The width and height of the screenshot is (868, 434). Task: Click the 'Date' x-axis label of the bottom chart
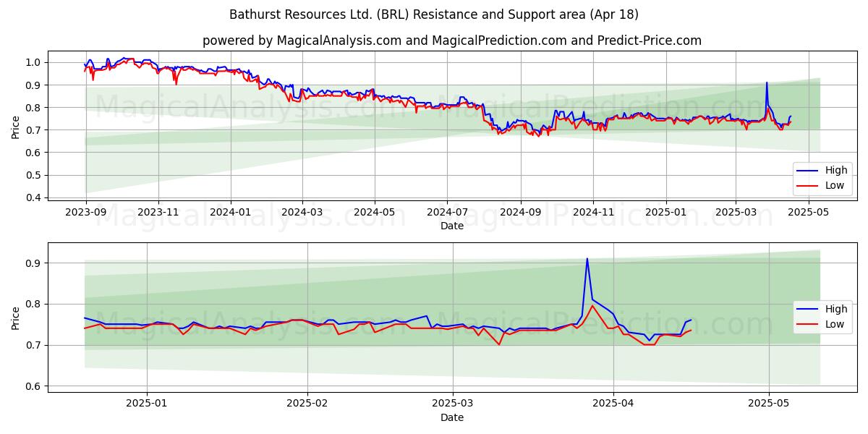[x=452, y=417]
